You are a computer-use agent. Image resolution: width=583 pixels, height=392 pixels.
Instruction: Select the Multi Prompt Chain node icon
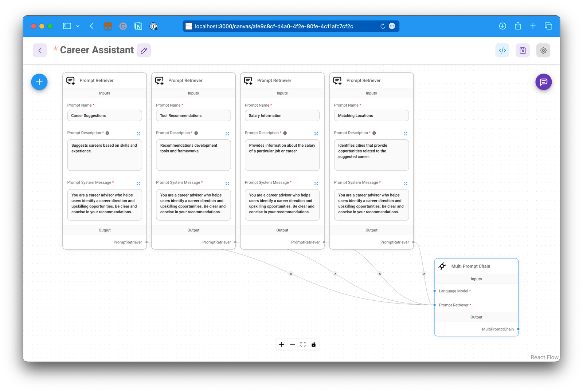click(x=442, y=266)
